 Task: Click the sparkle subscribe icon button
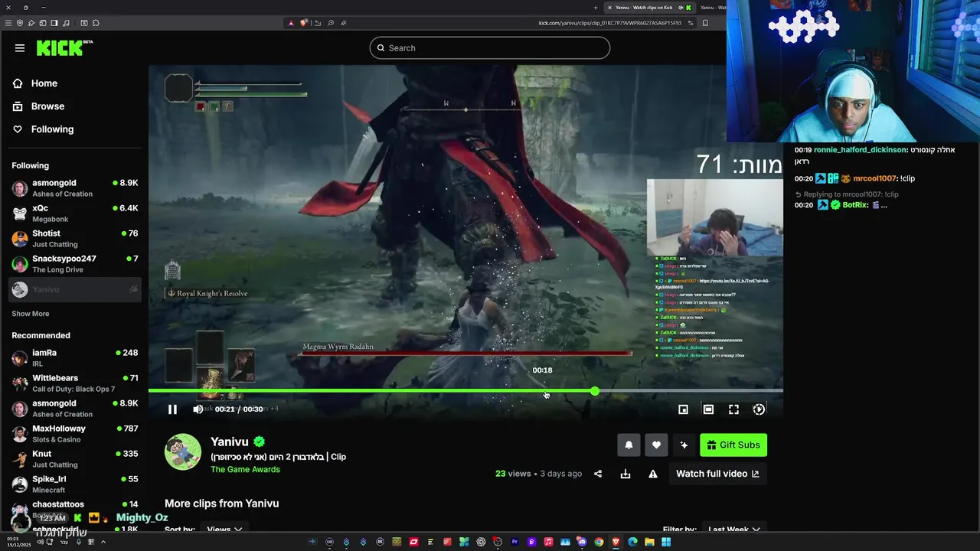[x=684, y=445]
